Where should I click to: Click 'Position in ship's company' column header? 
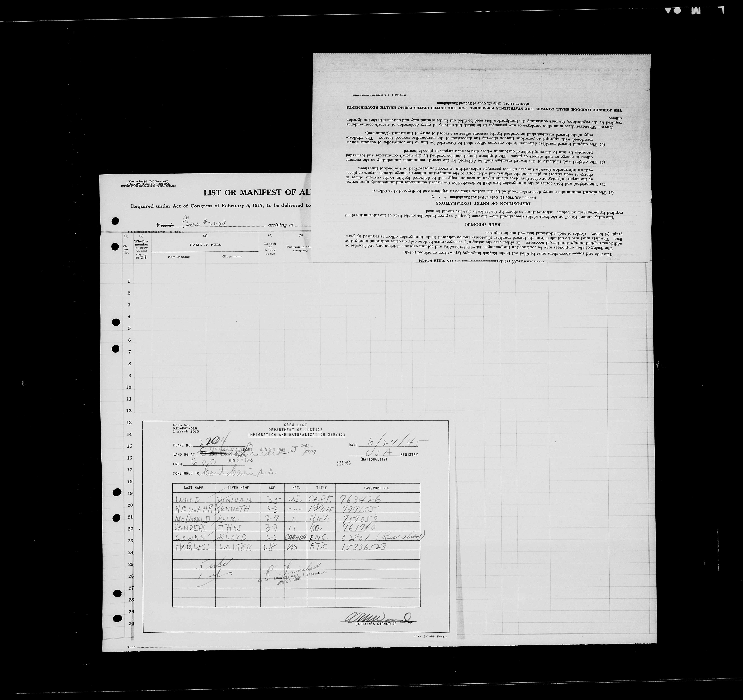tap(299, 248)
